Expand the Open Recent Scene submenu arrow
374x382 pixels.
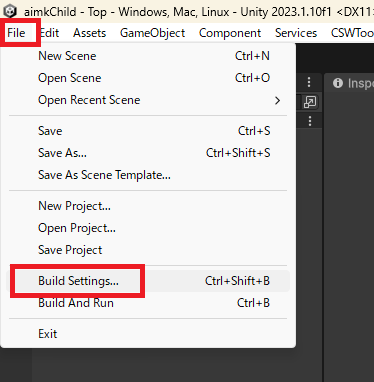tap(277, 100)
